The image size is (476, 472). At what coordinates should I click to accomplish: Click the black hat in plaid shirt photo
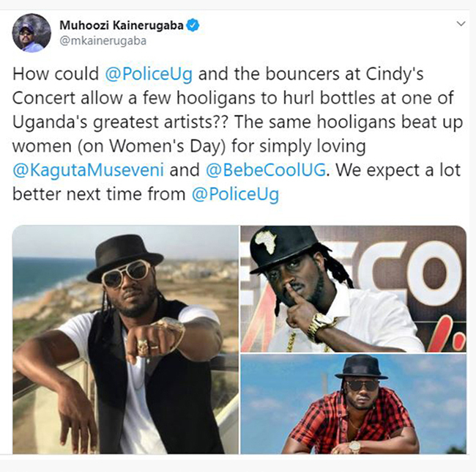coord(360,368)
